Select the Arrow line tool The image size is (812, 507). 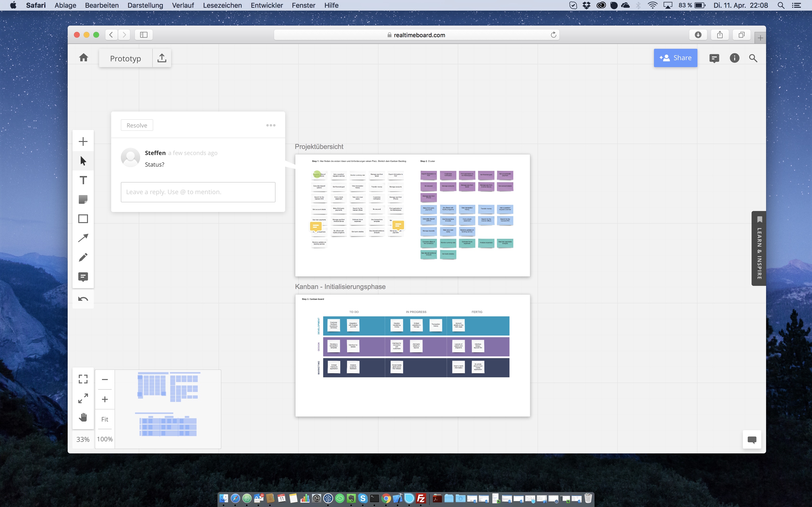[83, 238]
